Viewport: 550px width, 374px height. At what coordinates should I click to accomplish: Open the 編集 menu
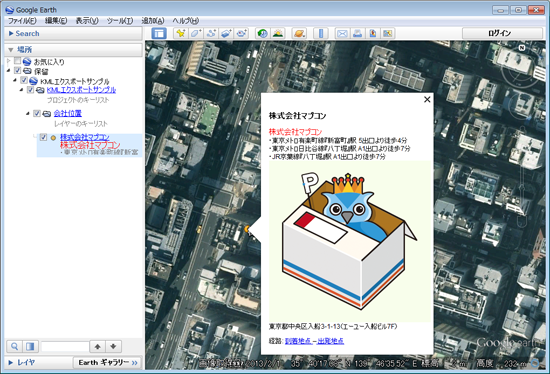pyautogui.click(x=56, y=21)
